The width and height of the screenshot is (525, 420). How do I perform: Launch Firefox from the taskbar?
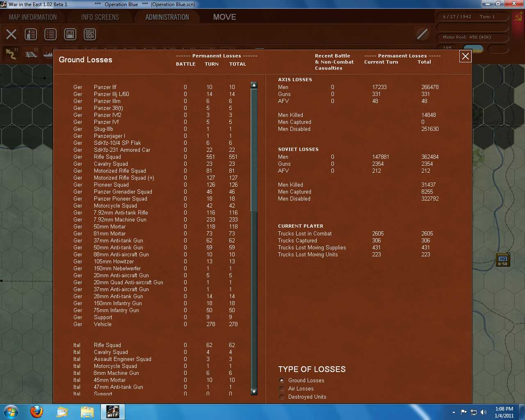point(37,412)
